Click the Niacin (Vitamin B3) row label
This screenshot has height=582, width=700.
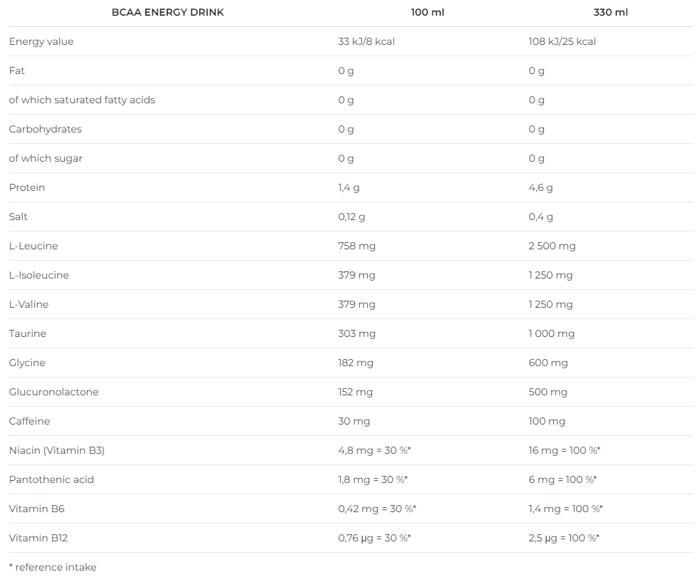point(57,450)
